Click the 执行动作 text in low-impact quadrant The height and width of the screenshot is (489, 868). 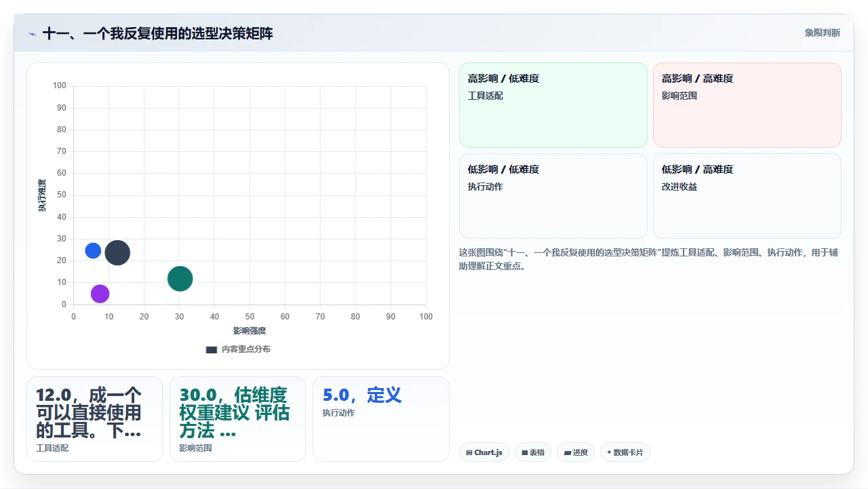pos(486,187)
